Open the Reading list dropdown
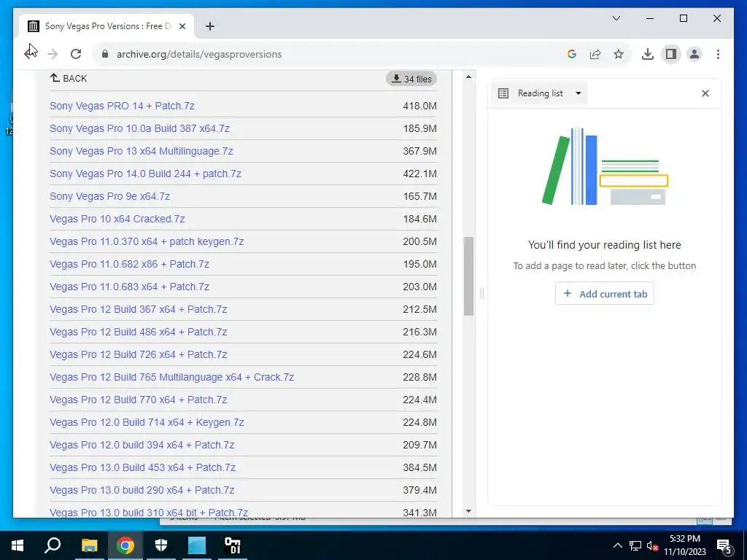The image size is (747, 560). coord(539,93)
